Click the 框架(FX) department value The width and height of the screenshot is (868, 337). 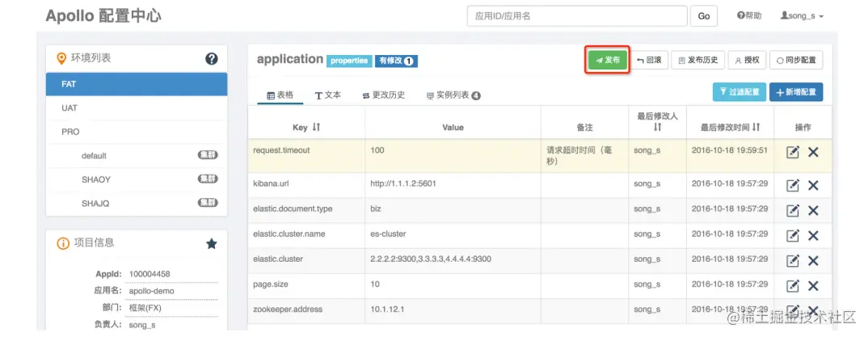click(145, 308)
